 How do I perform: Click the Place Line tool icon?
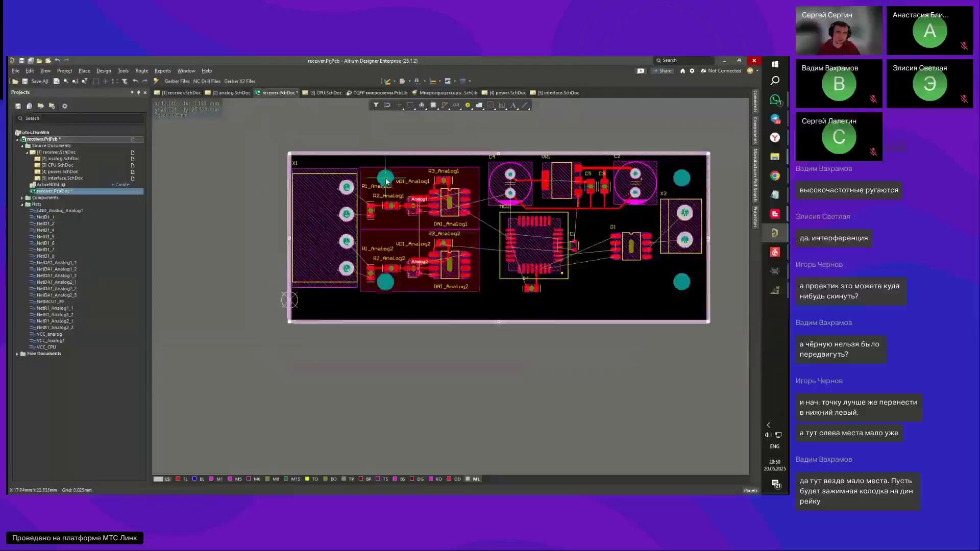(x=525, y=105)
